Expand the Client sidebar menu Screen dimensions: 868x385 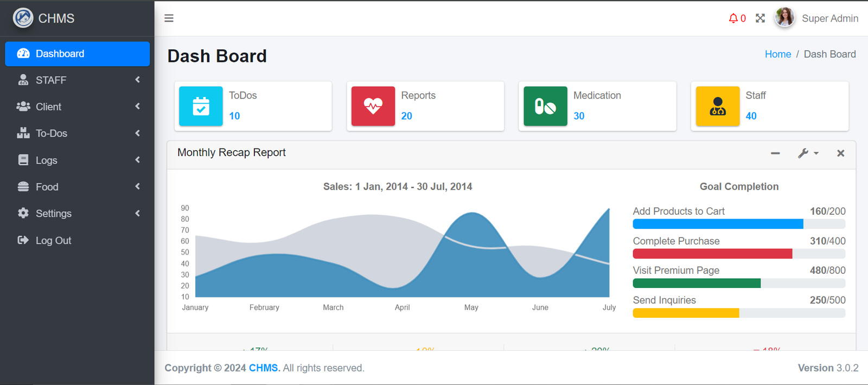click(x=77, y=107)
